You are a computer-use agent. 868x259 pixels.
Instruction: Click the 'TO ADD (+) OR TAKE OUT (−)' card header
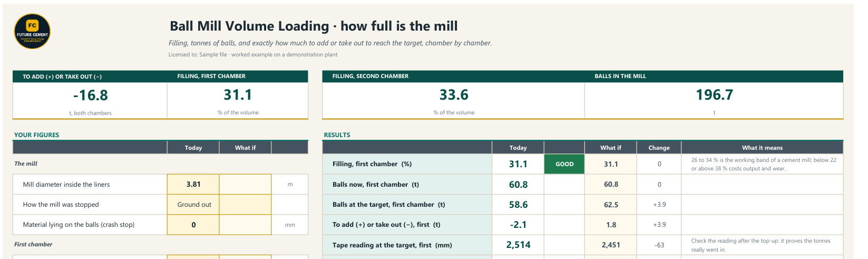click(62, 76)
